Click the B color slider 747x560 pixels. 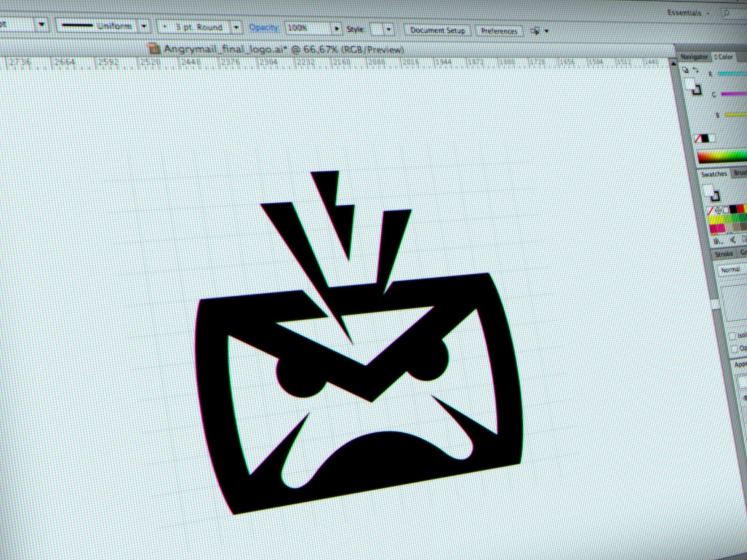coord(736,115)
